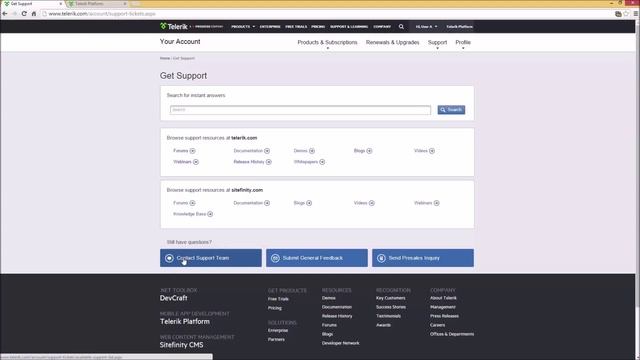Open the arrow icon beside sitefinity.com Documentation
Viewport: 640px width, 360px height.
[x=267, y=203]
